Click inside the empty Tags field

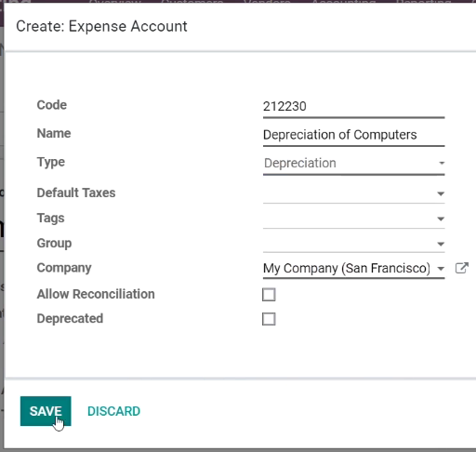tap(350, 219)
